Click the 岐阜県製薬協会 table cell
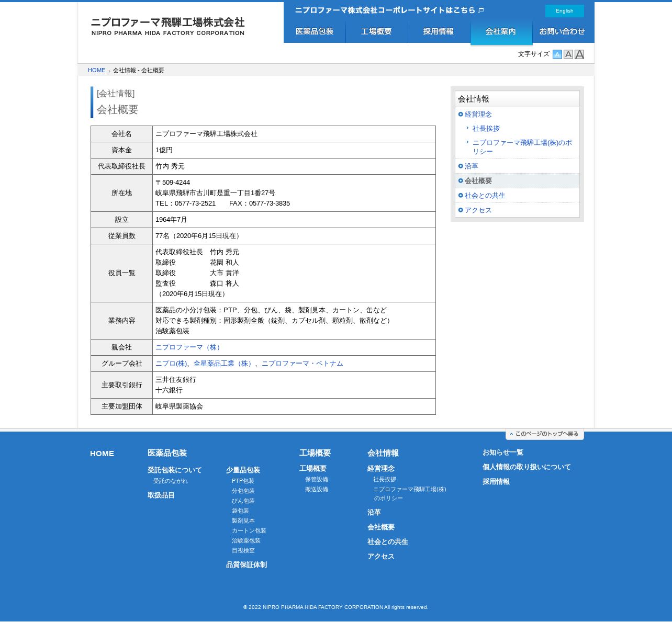Screen dimensions: 672x622 point(294,406)
